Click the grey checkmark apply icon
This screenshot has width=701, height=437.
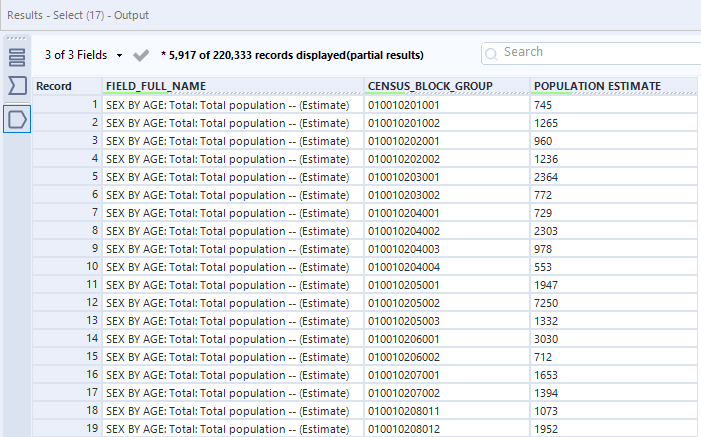pos(141,55)
